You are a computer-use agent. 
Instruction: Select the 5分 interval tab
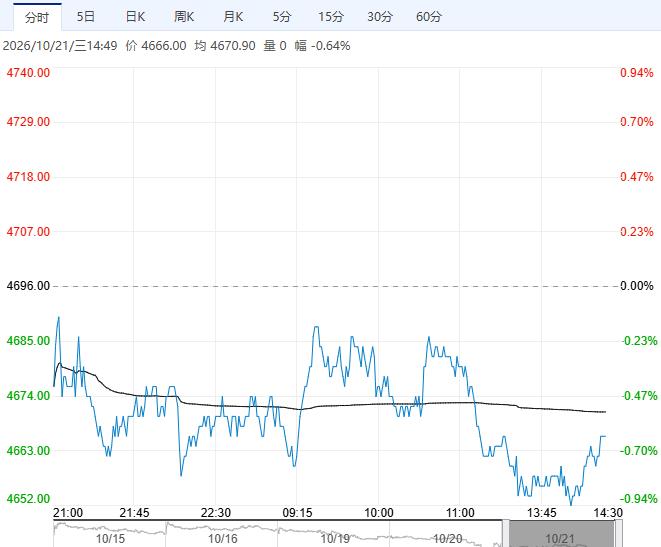pos(282,17)
